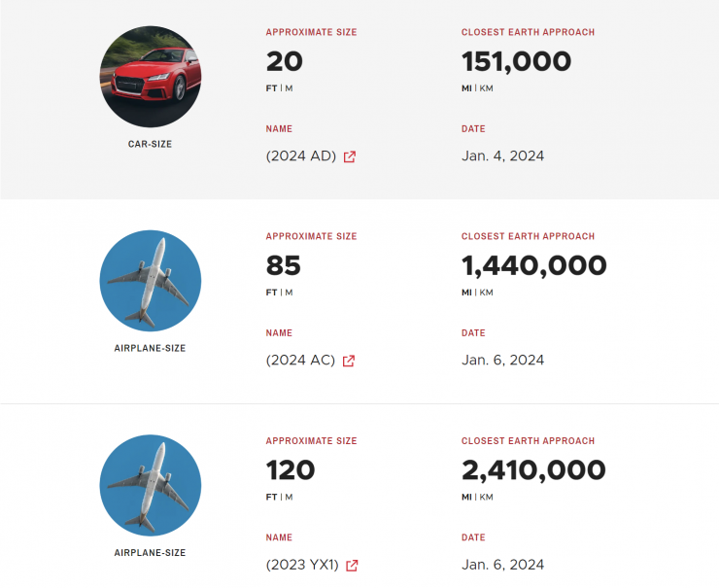Select the (2023 YX1) asteroid name text
This screenshot has height=588, width=719.
302,565
